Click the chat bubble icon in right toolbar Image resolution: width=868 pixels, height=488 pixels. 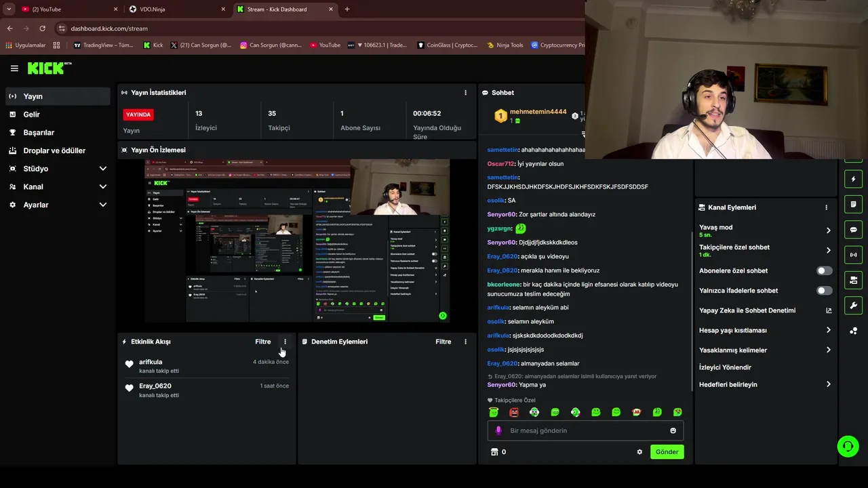coord(853,230)
